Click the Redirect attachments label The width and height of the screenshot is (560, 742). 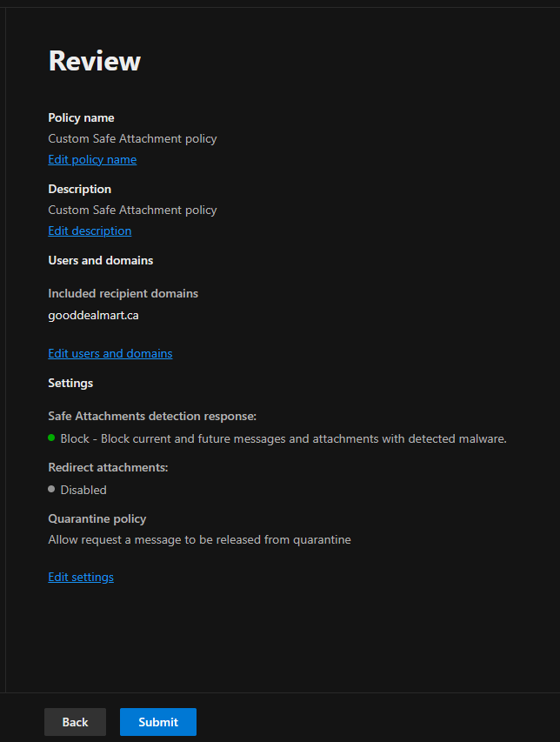click(x=109, y=467)
